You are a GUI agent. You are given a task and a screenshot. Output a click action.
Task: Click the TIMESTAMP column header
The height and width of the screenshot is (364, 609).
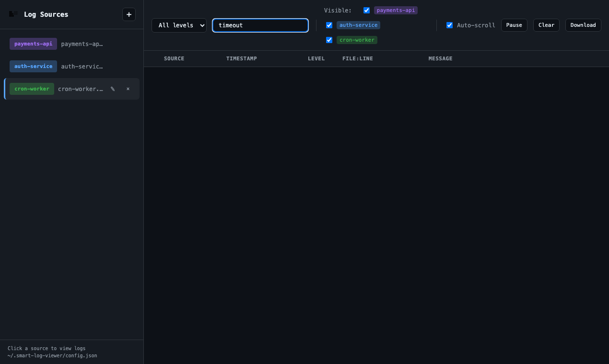click(241, 58)
